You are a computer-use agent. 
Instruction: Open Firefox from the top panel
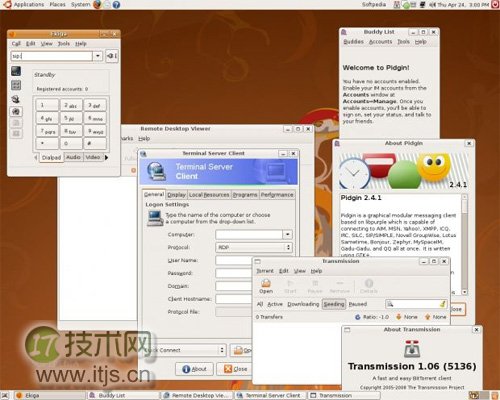pos(97,5)
